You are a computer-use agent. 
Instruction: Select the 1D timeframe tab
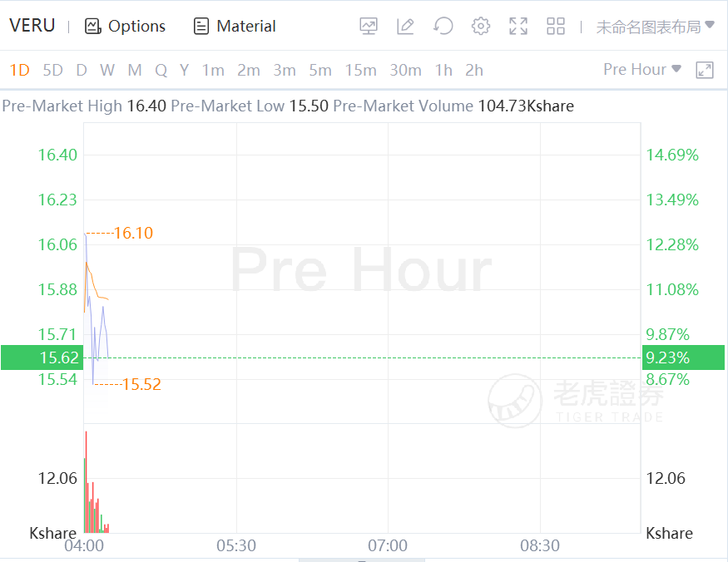(19, 70)
